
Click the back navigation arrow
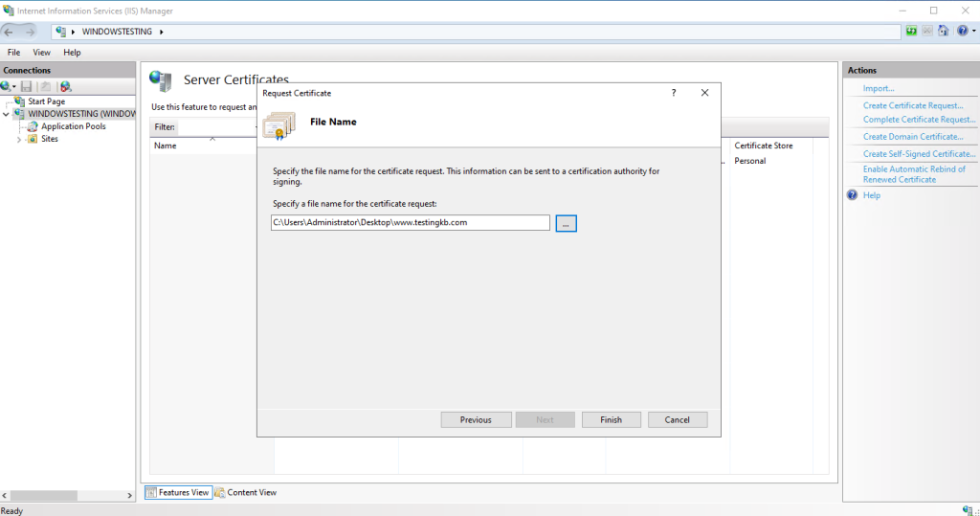point(11,32)
